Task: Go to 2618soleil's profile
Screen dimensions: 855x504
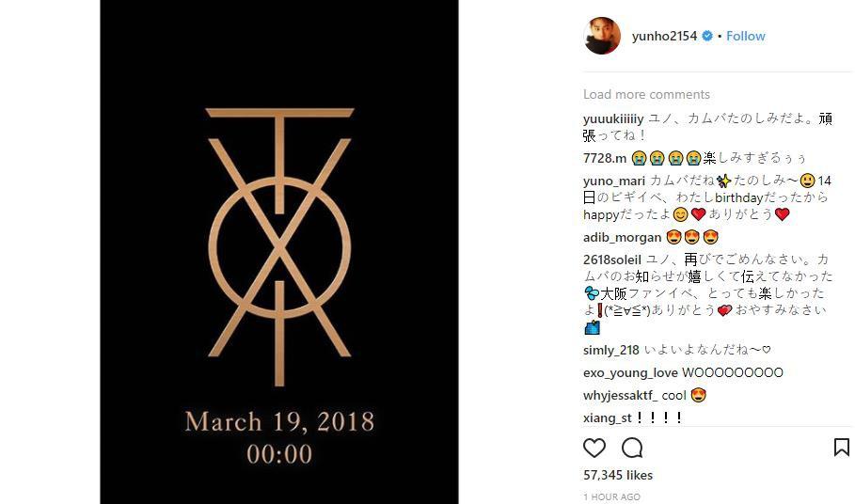Action: click(611, 260)
